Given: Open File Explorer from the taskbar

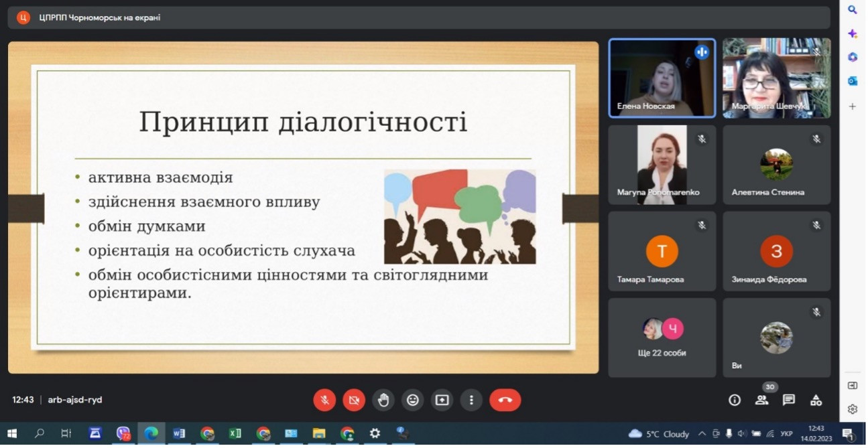Looking at the screenshot, I should click(319, 433).
